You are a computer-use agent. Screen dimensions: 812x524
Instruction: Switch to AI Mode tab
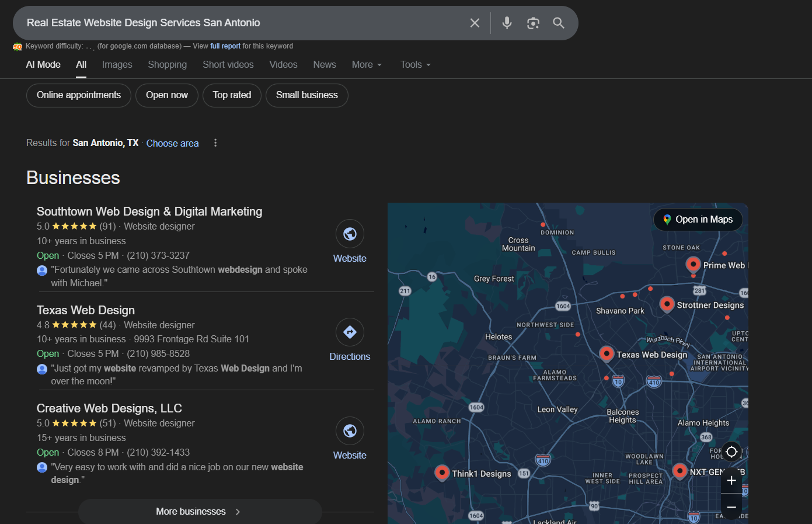43,65
